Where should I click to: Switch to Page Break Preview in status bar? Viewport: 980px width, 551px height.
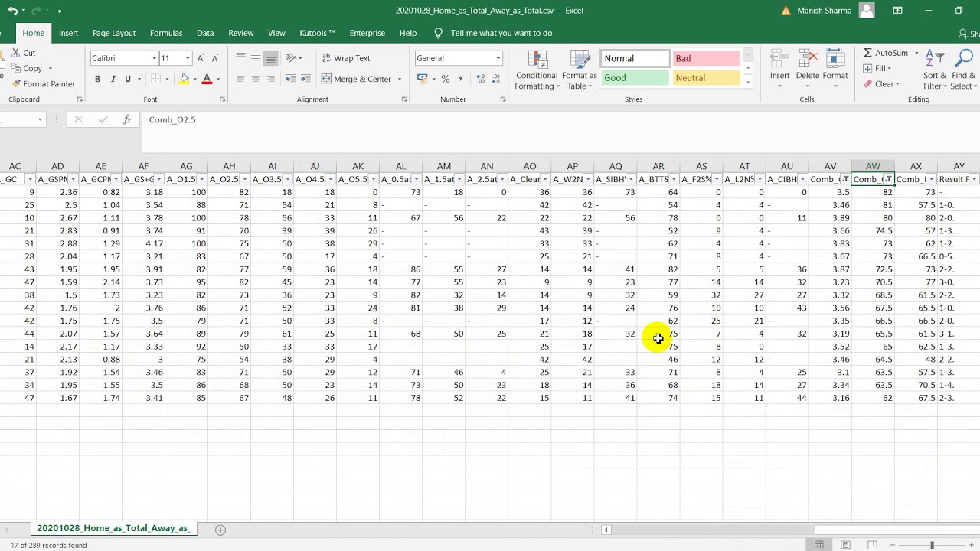coord(871,545)
